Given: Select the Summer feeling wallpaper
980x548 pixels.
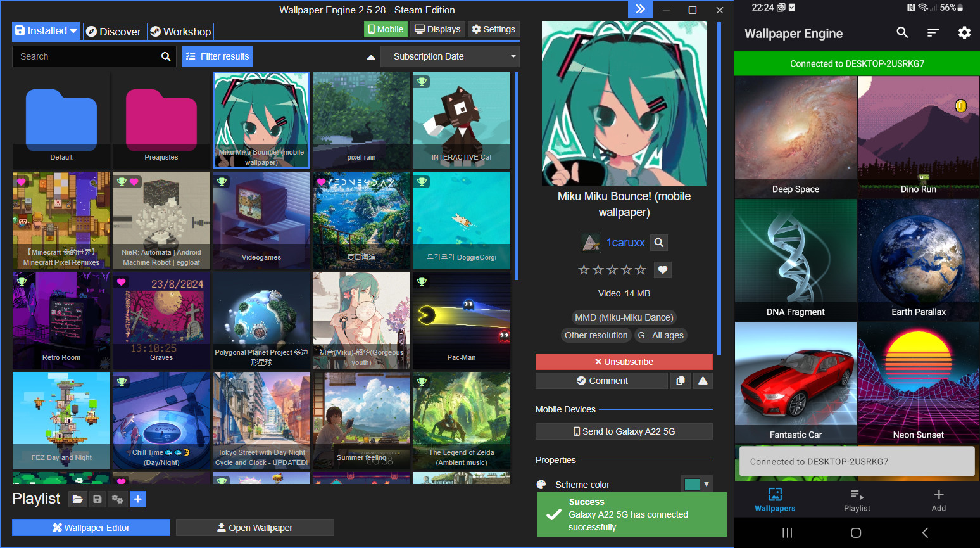Looking at the screenshot, I should (x=361, y=421).
